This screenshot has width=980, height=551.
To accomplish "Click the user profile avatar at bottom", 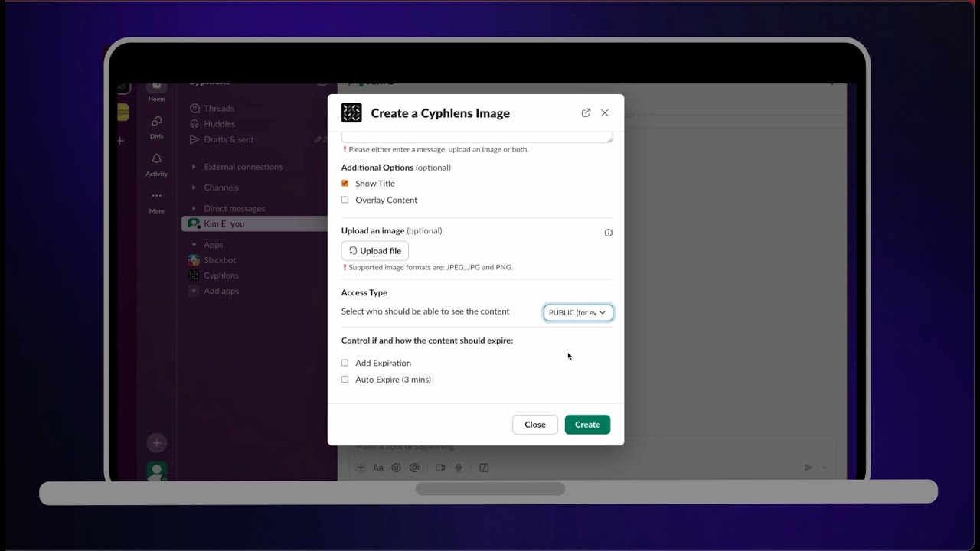I will pyautogui.click(x=156, y=471).
